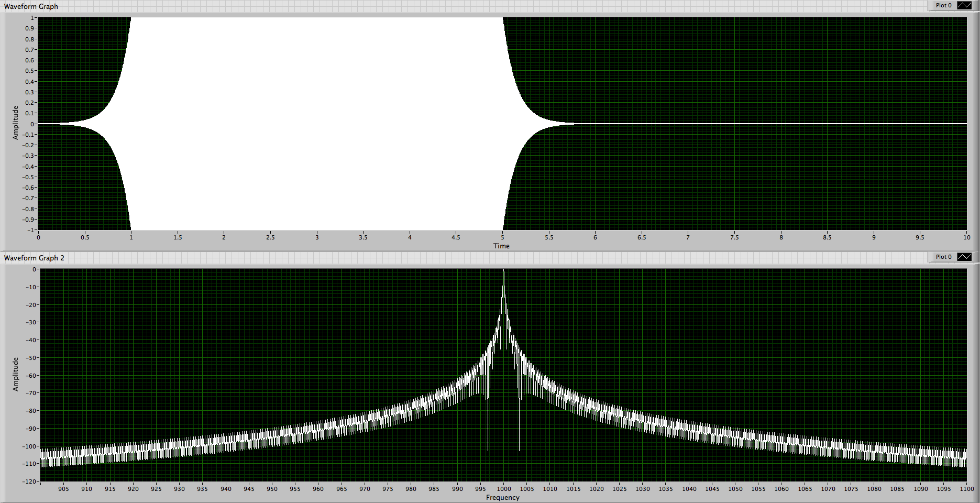Select the 3.5 tick on the Time axis

click(x=363, y=237)
